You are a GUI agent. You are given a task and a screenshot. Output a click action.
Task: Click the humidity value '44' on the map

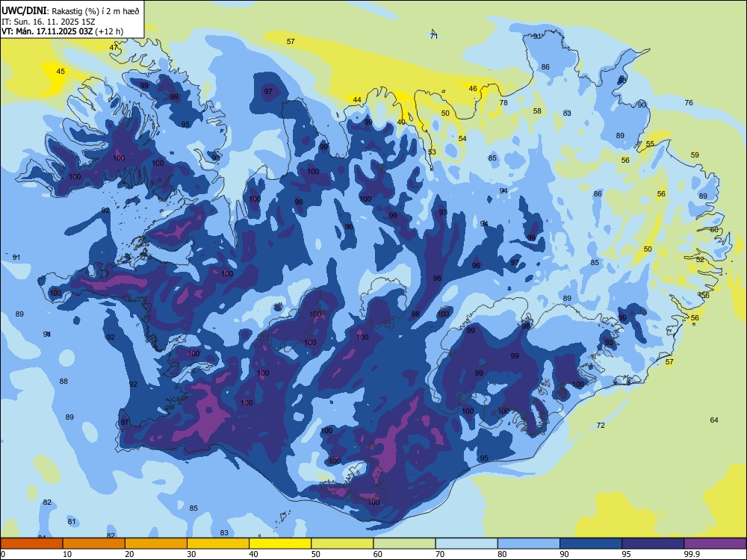(x=357, y=99)
